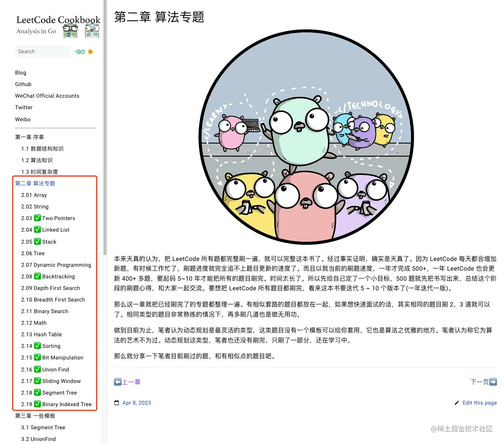Click the gopher illustration image
Viewport: 504px width, 444px height.
tap(306, 137)
